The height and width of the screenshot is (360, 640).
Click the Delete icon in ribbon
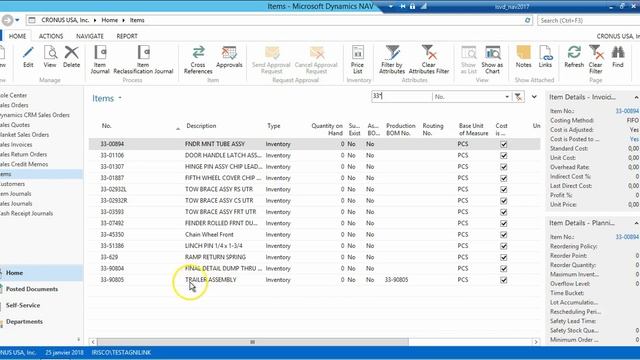(x=71, y=57)
